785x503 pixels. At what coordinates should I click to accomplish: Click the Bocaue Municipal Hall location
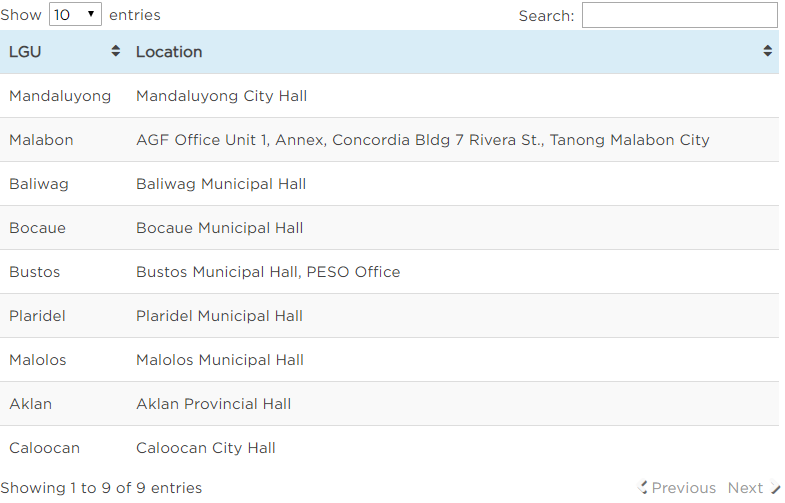pos(220,228)
